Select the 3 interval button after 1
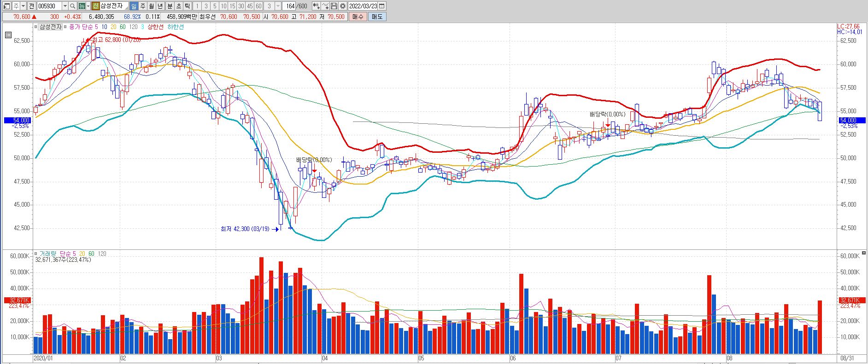Image resolution: width=868 pixels, height=364 pixels. [206, 6]
